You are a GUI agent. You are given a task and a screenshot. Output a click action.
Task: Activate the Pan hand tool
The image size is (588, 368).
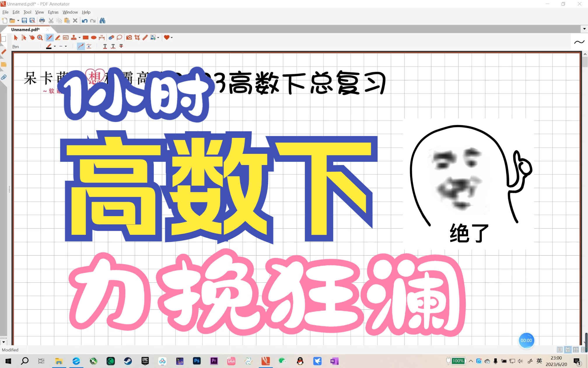click(x=32, y=37)
